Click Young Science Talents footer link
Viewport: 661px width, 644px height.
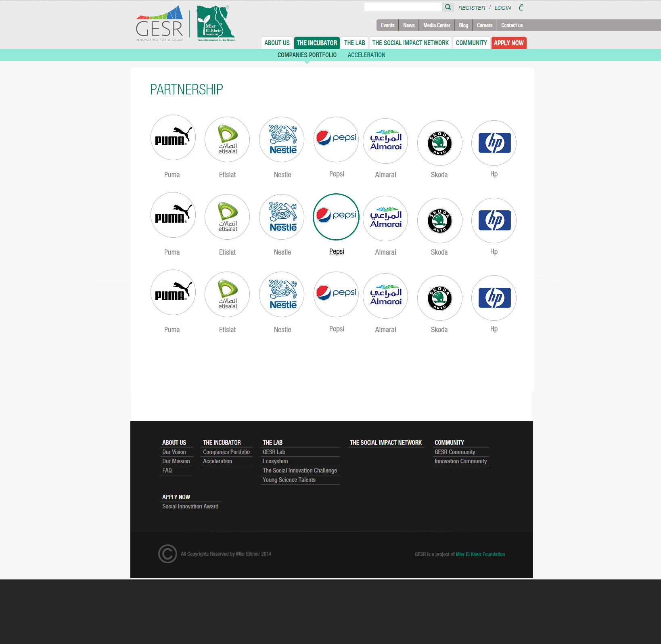289,480
